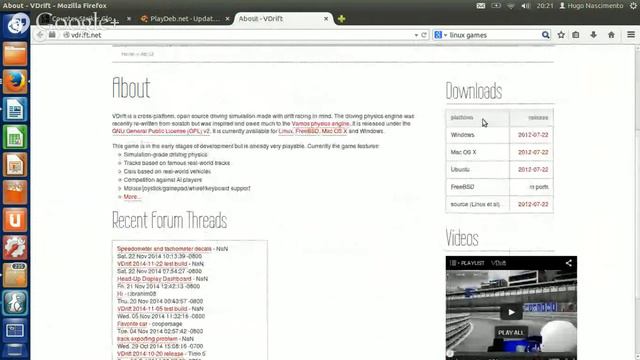Open VDrift 2014-11-05 test build thread

(x=152, y=309)
